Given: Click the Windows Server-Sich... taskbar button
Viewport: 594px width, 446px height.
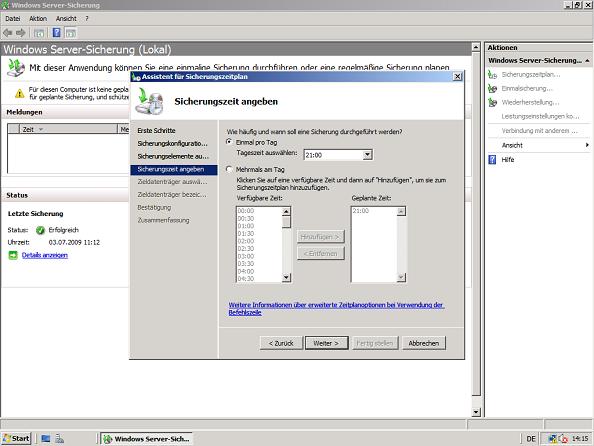Looking at the screenshot, I should (147, 438).
